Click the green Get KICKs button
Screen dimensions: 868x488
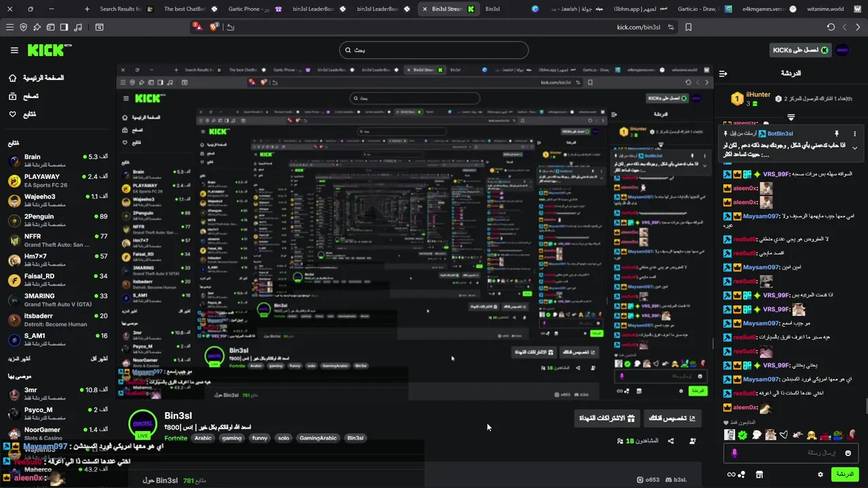point(800,50)
